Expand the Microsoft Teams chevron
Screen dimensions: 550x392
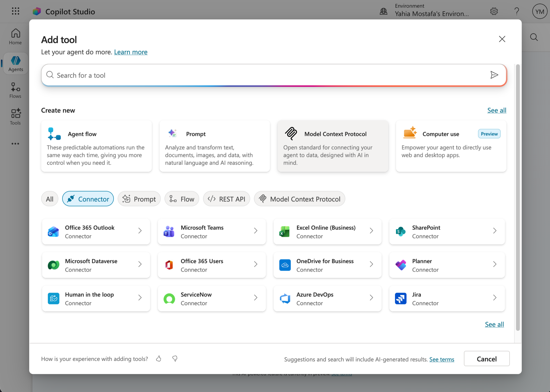click(x=256, y=231)
